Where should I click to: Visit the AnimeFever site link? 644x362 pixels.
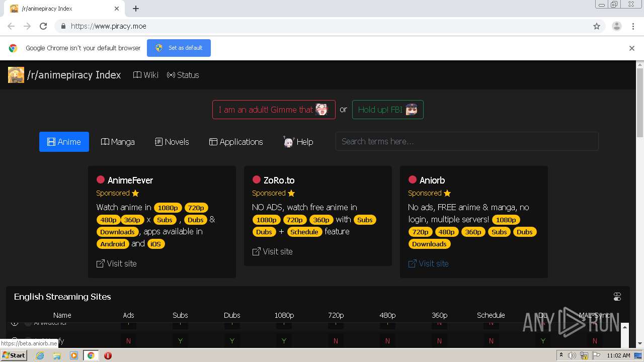[x=116, y=263]
